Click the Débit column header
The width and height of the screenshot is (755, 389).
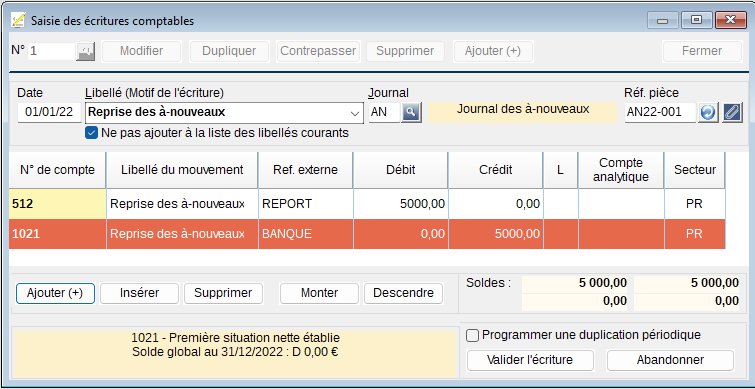coord(401,170)
